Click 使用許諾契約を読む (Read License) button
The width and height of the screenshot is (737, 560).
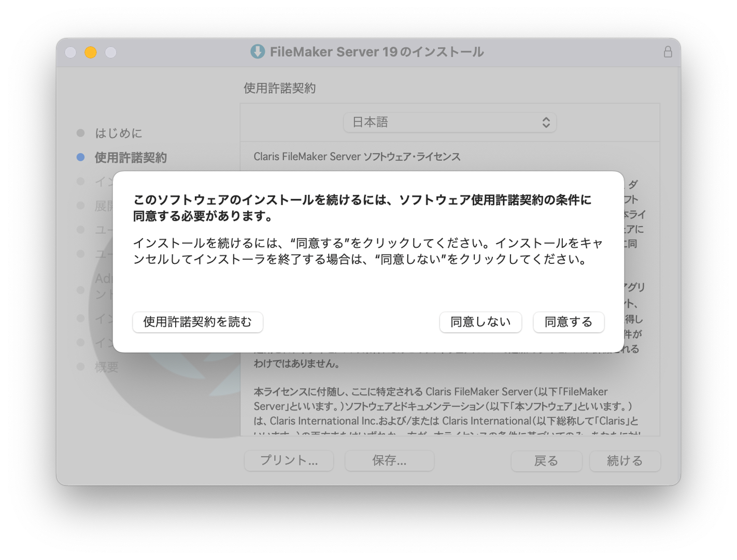pyautogui.click(x=197, y=322)
